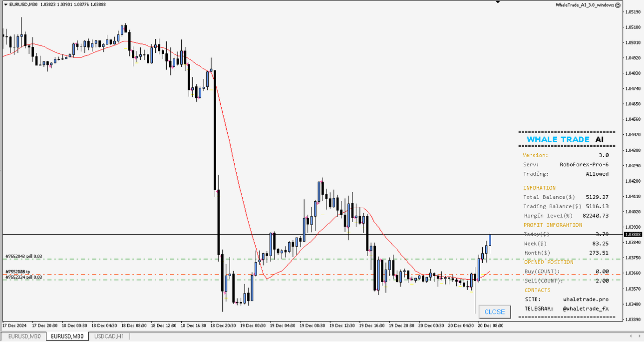The height and width of the screenshot is (342, 644).
Task: Click the EURUSD,M30 chart title quote text
Action: (x=57, y=4)
